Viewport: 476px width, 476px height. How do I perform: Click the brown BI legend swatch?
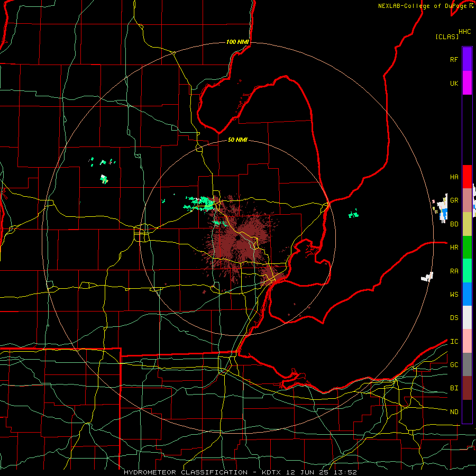(467, 388)
